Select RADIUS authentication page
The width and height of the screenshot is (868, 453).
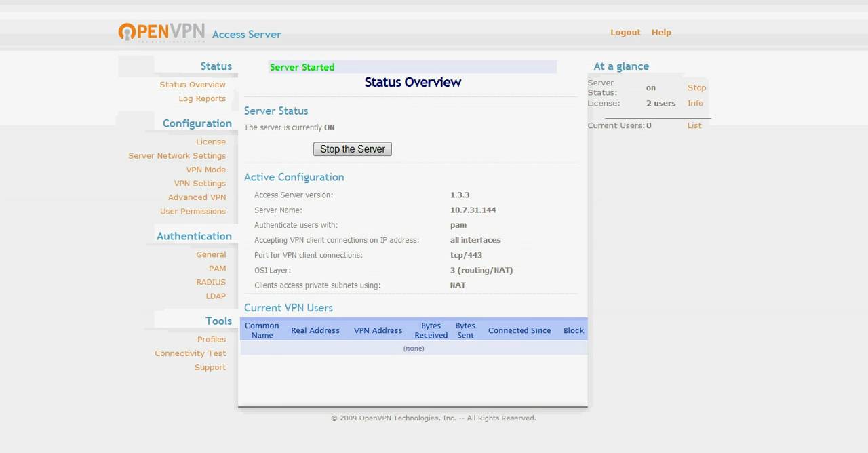[211, 282]
